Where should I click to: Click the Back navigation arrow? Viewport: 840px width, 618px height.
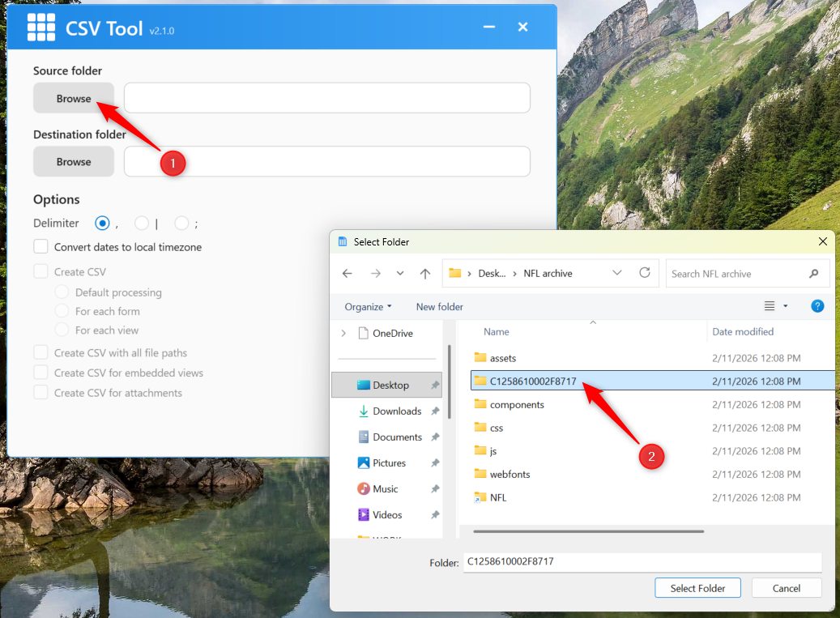(348, 274)
